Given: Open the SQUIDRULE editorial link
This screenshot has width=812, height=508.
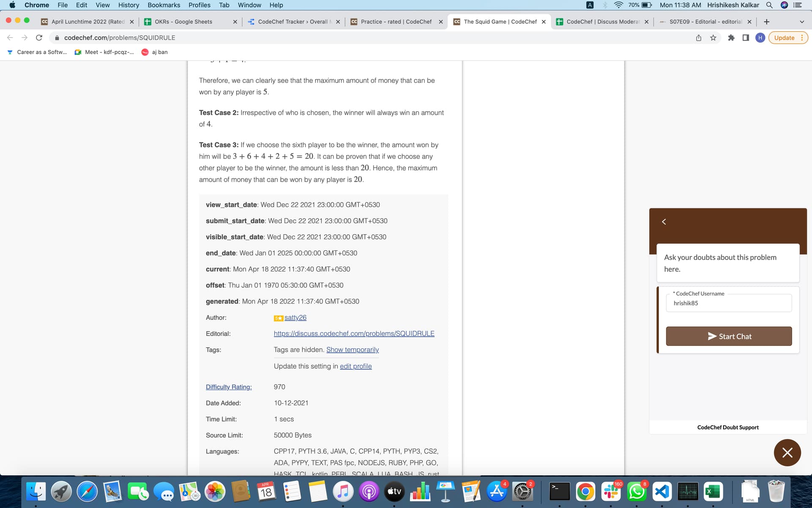Looking at the screenshot, I should pyautogui.click(x=354, y=334).
